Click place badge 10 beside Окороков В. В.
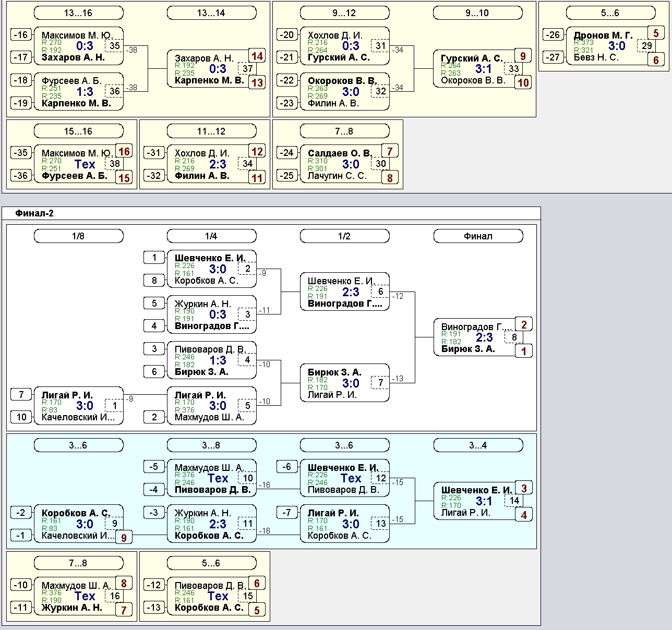Screen dimensions: 672x630 (x=523, y=82)
